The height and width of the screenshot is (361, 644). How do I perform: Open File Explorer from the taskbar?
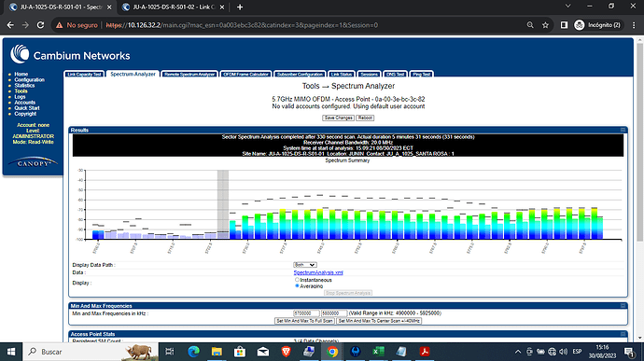(x=217, y=352)
